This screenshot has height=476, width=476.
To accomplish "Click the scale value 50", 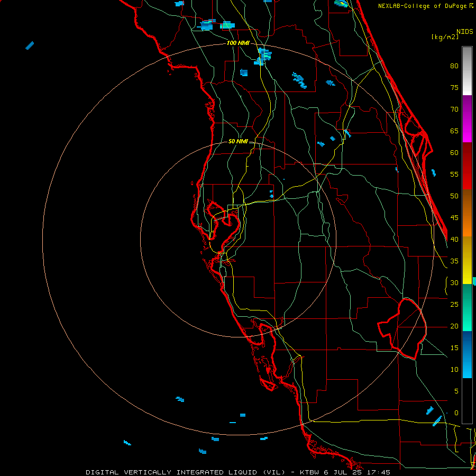I will pos(454,196).
